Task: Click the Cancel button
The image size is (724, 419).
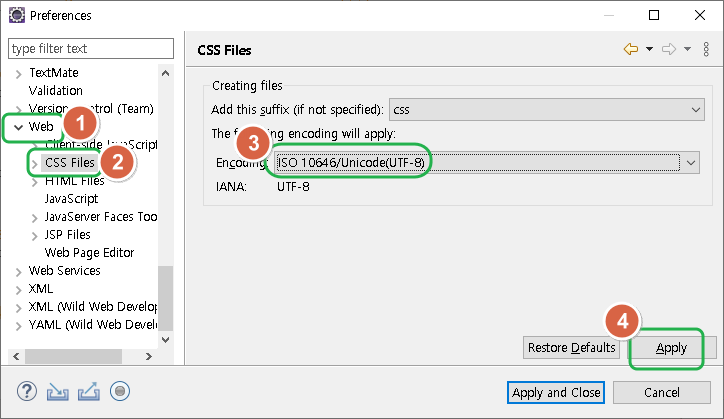Action: 662,393
